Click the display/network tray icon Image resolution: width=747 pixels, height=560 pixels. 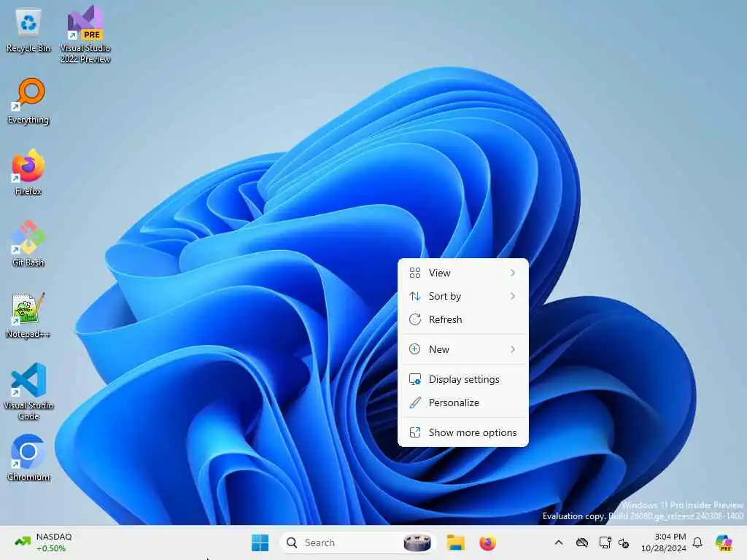coord(605,542)
